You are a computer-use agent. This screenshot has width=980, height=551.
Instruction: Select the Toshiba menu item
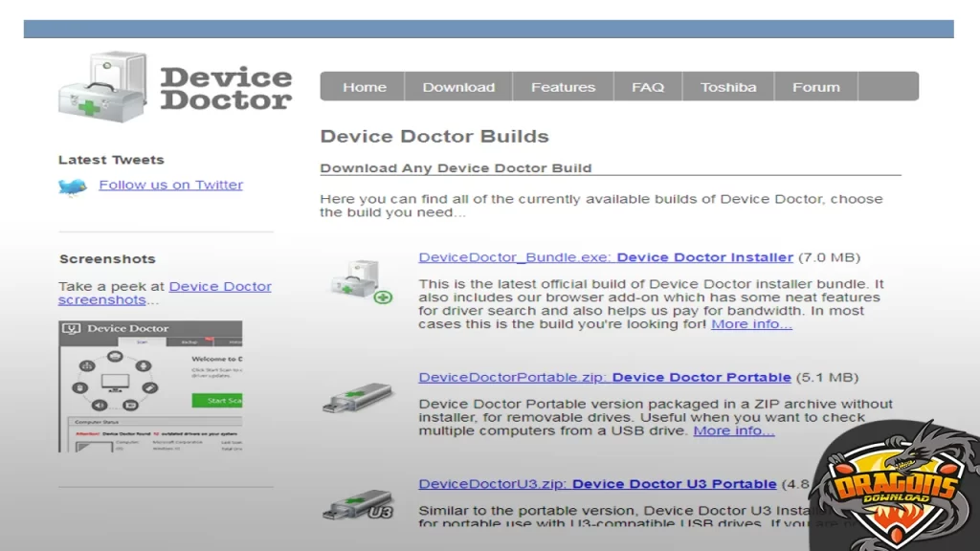pyautogui.click(x=729, y=86)
